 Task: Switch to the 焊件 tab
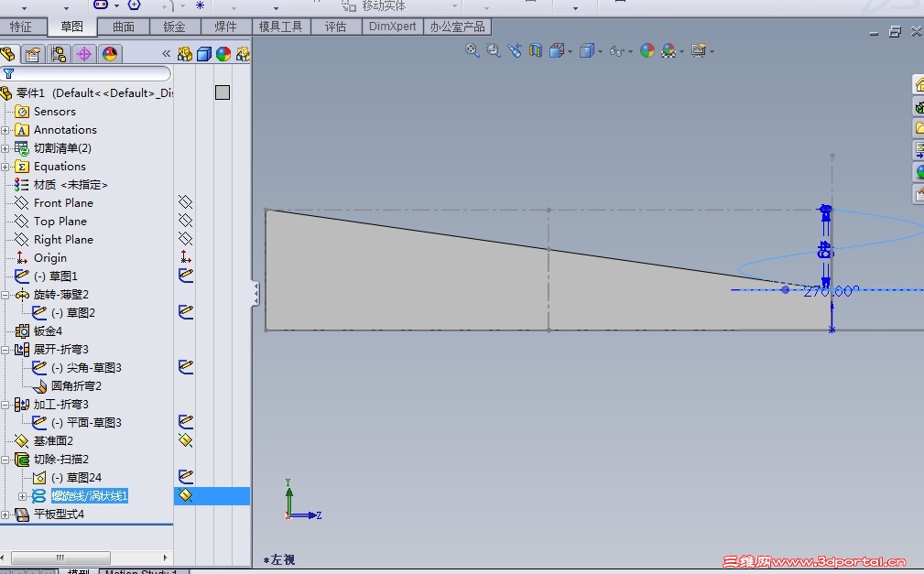(x=225, y=27)
